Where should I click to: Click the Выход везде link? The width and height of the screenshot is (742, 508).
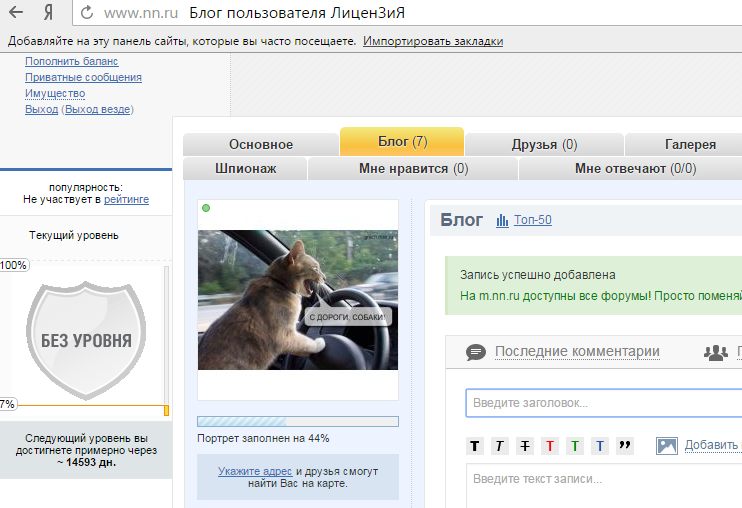point(97,109)
